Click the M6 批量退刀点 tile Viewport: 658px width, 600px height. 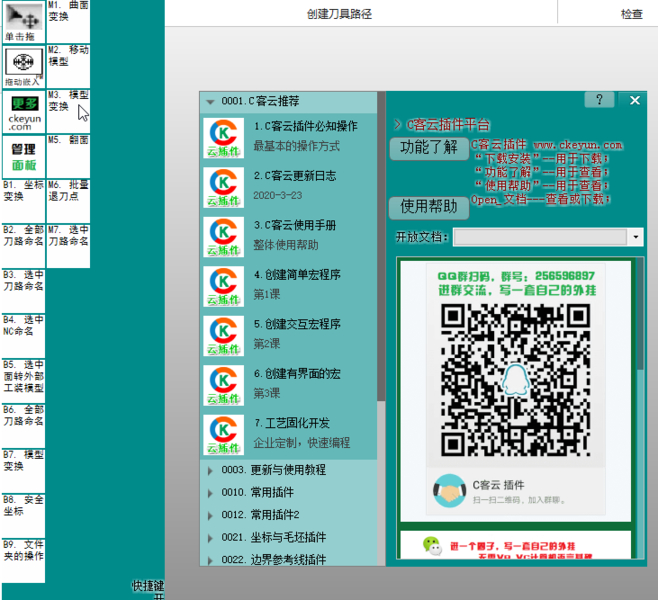pos(68,201)
